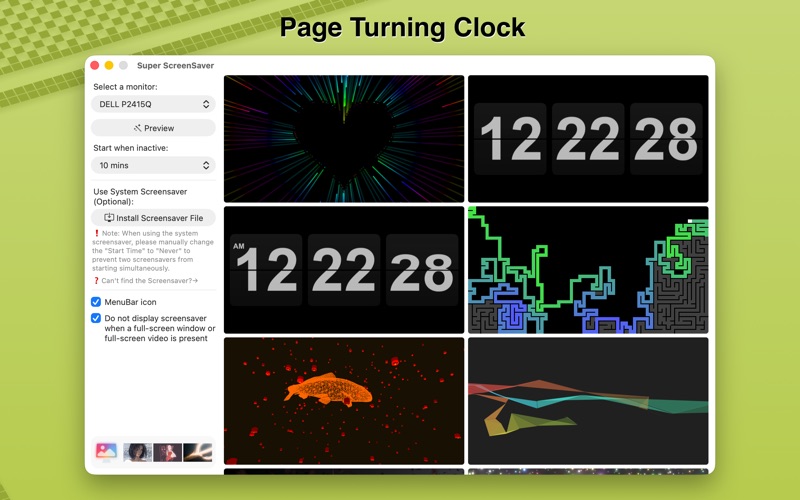Choose the colorful maze screensaver
Screen dimensions: 800x500
pyautogui.click(x=588, y=270)
